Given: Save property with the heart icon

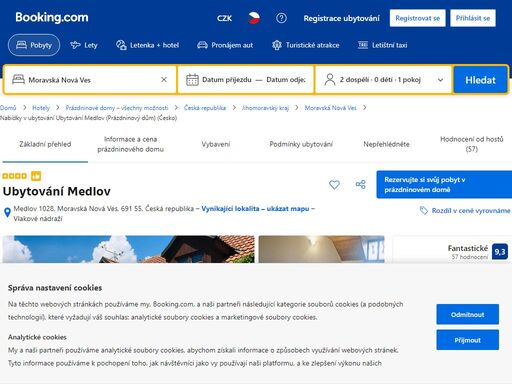Looking at the screenshot, I should pos(334,184).
